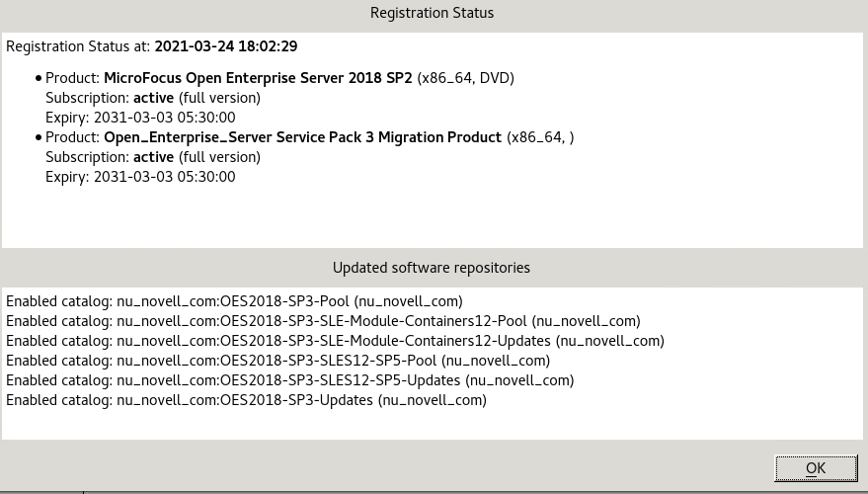Select the OES2018-SP3-SLES12-SP5-Pool catalog line
Screen dimensions: 868x494
(x=277, y=361)
